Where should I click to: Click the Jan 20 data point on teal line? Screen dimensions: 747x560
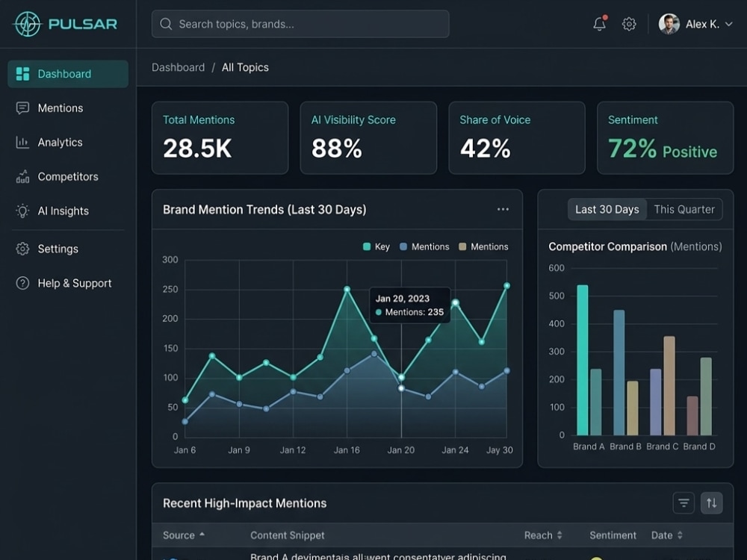[x=402, y=377]
